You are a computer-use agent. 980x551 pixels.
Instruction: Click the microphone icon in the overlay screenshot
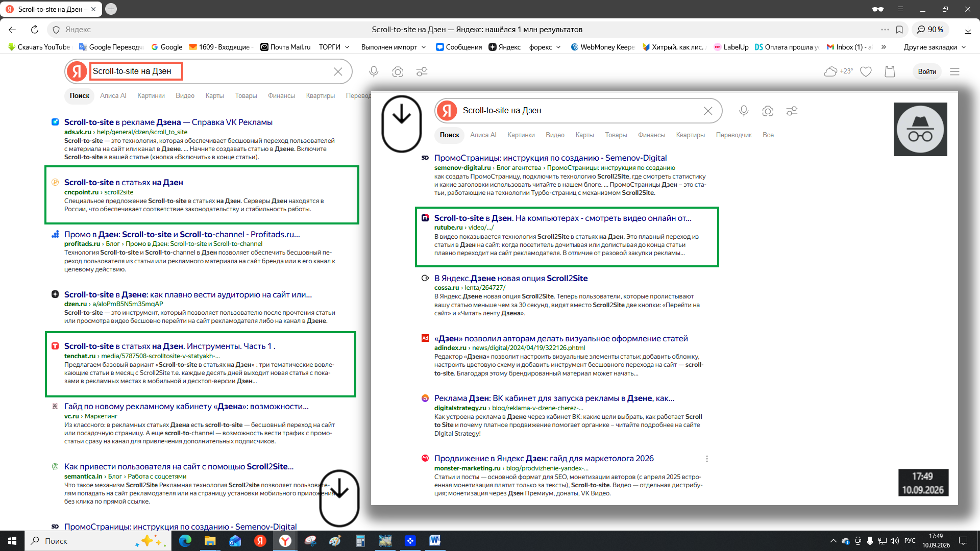(x=744, y=111)
